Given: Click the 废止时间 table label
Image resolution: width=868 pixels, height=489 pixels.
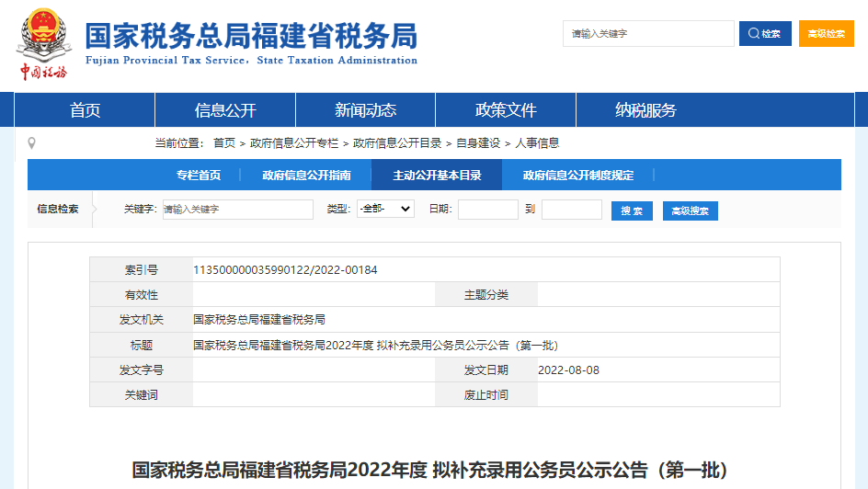Looking at the screenshot, I should [x=486, y=395].
